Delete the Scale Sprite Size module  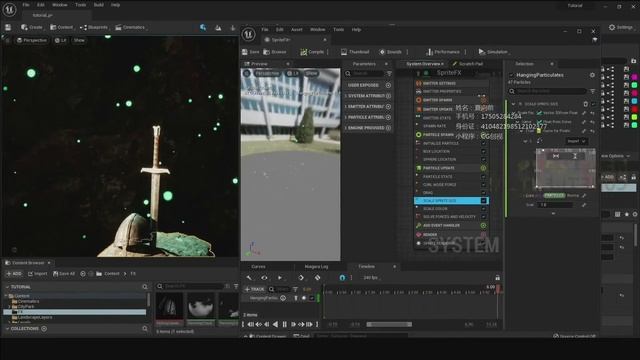(586, 104)
